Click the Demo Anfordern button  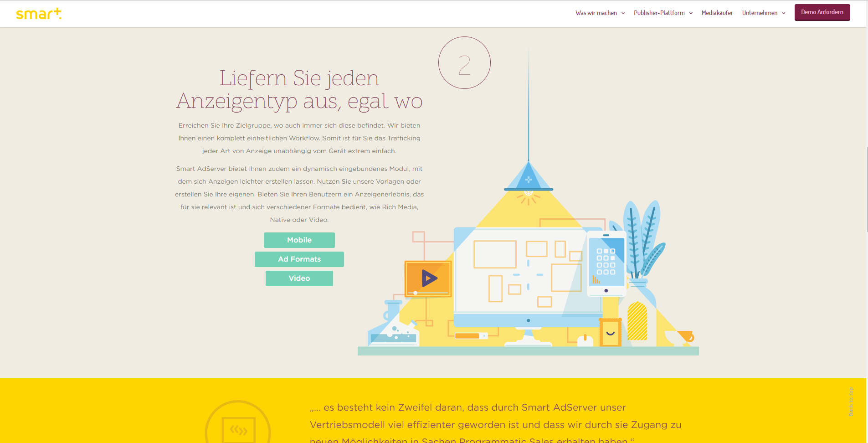tap(822, 12)
